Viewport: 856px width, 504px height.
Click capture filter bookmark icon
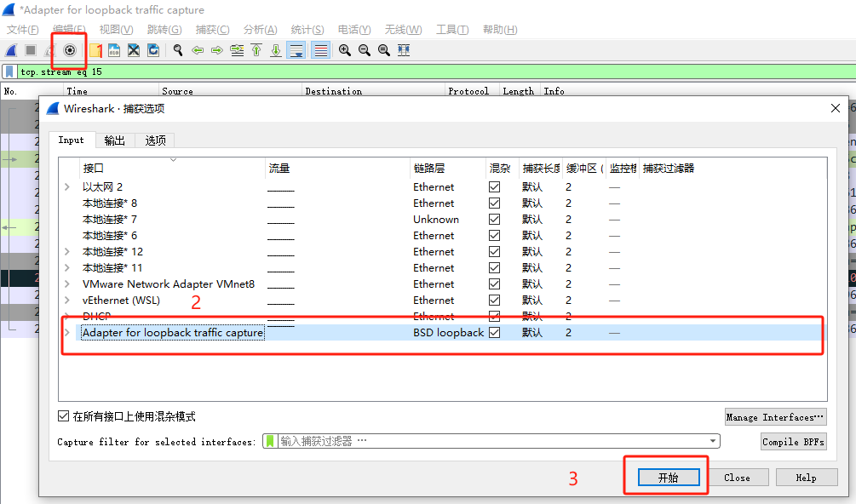point(270,441)
